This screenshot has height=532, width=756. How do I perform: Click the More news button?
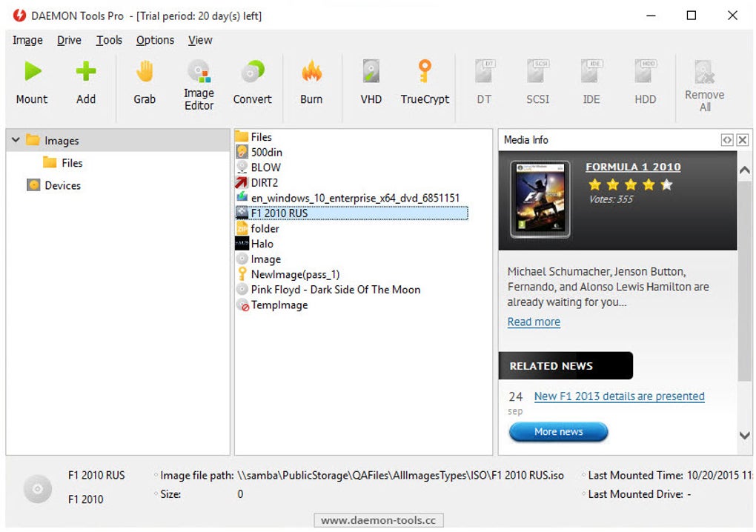tap(558, 432)
